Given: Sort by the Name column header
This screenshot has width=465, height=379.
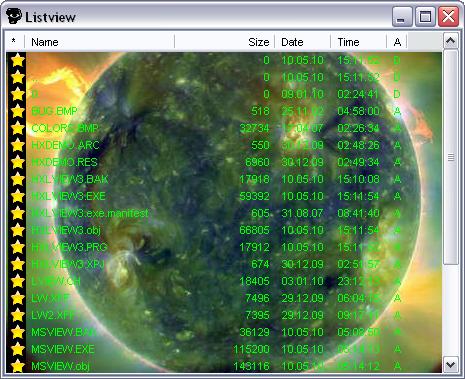Looking at the screenshot, I should (100, 42).
